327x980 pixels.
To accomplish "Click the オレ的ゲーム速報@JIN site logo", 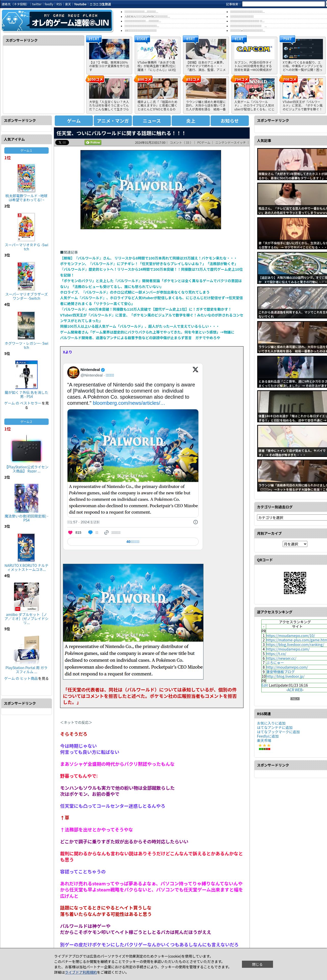I will (57, 21).
